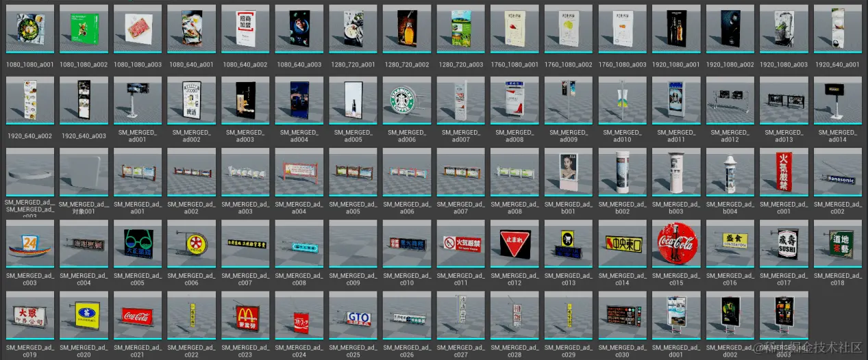Select the McDonald's sign SM_MERGED_ad_c023
Viewport: 868px width, 360px height.
pos(245,316)
